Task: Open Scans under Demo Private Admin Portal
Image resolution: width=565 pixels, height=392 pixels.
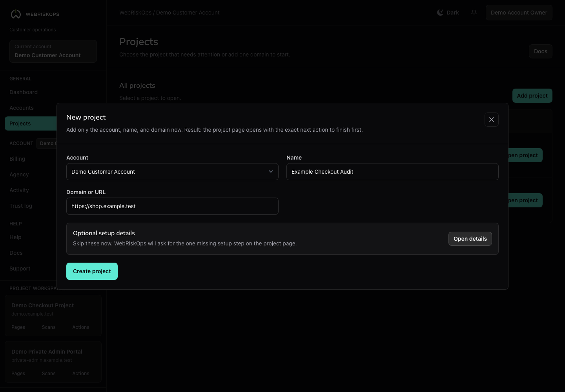Action: pyautogui.click(x=49, y=374)
